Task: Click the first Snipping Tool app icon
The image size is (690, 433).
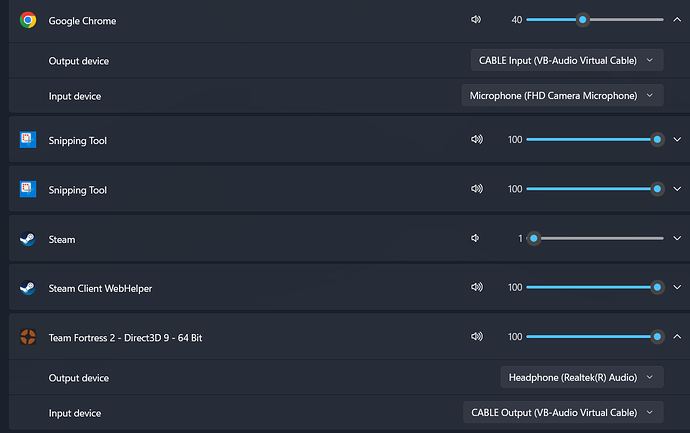Action: pos(28,140)
